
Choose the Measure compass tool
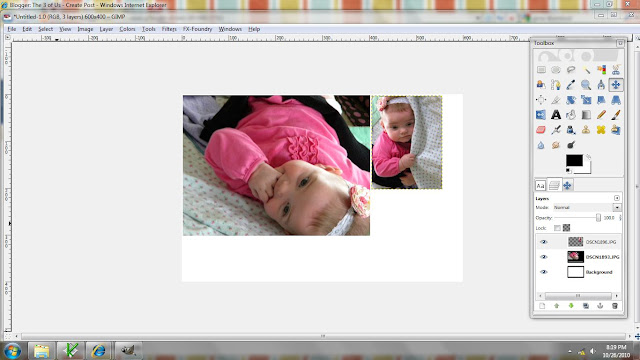(601, 85)
